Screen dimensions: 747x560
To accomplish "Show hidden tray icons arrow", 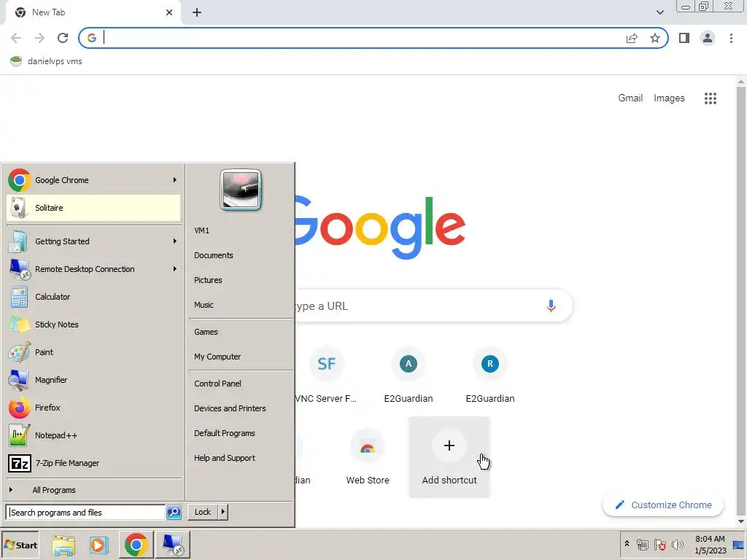I will pyautogui.click(x=627, y=544).
